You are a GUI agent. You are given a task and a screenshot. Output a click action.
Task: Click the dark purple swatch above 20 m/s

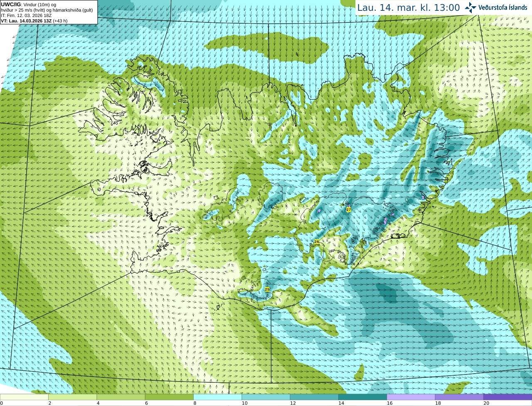click(x=507, y=397)
